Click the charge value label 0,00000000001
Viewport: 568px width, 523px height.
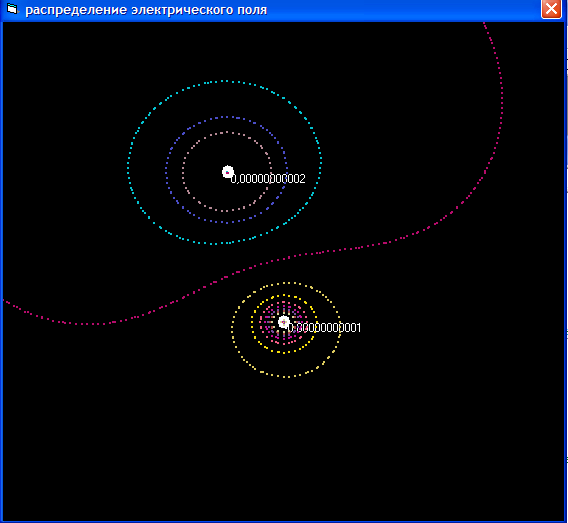coord(324,328)
